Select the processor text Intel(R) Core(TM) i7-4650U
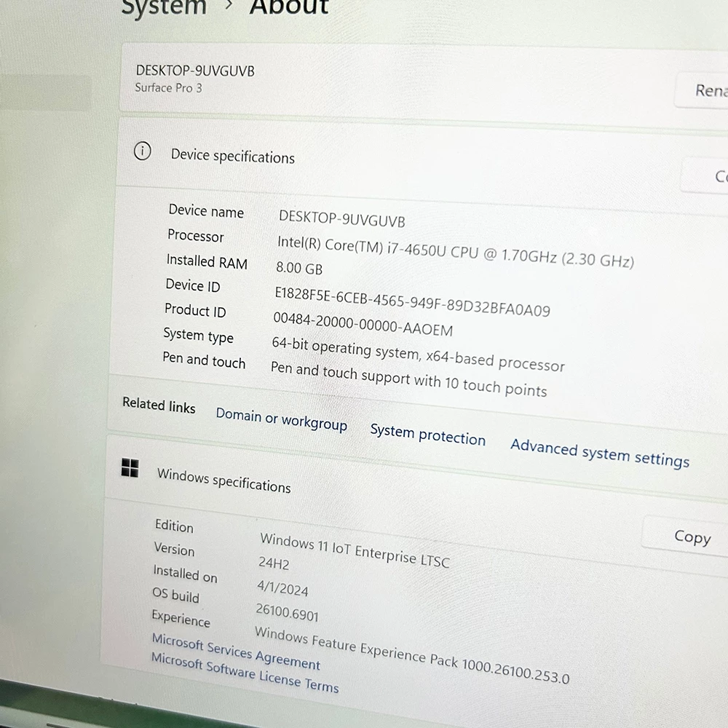The height and width of the screenshot is (728, 728). click(362, 246)
